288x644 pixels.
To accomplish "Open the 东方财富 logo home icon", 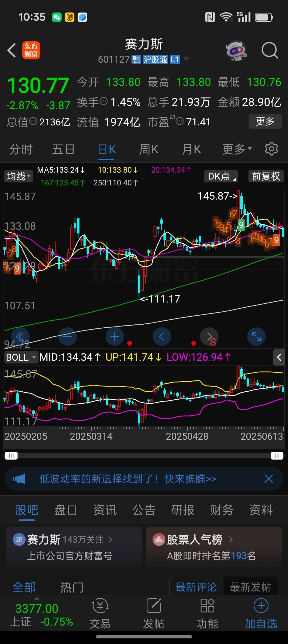I will click(31, 50).
